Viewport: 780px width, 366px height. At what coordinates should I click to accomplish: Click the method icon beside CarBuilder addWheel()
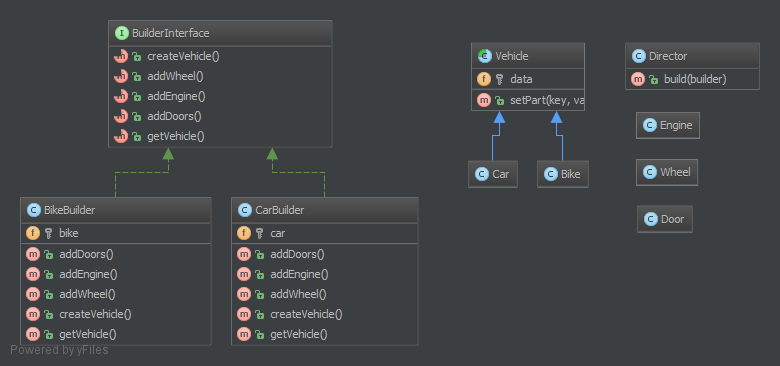244,294
